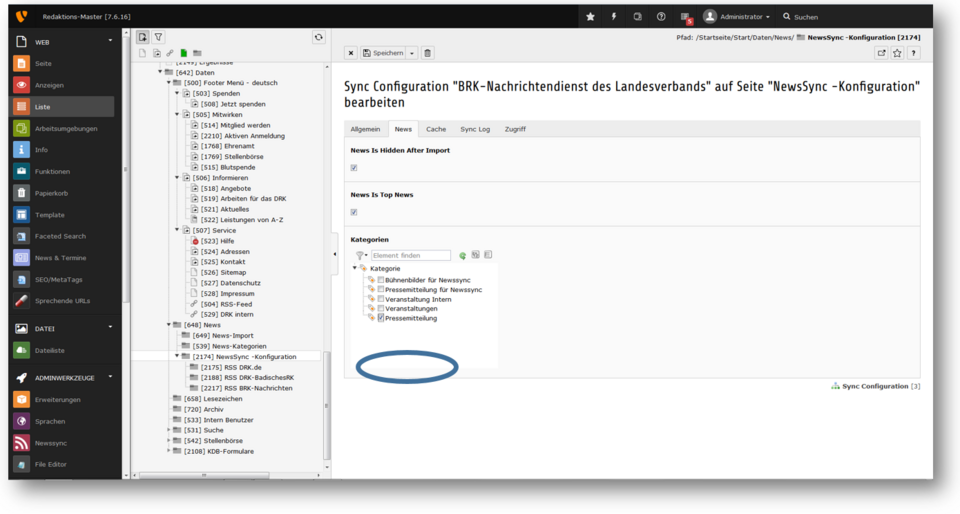Viewport: 960px width, 514px height.
Task: Click the flash cache clear icon
Action: pos(614,16)
